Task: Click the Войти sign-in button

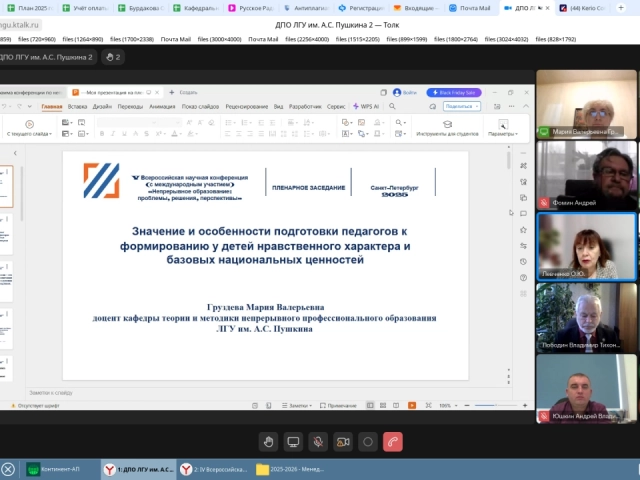Action: point(404,92)
